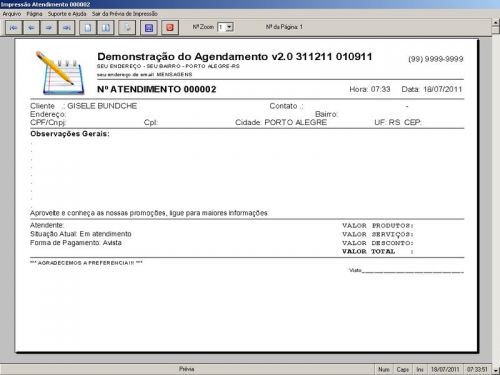Image resolution: width=500 pixels, height=375 pixels.
Task: Click the client name GISELE BUNDCHE
Action: pyautogui.click(x=102, y=106)
